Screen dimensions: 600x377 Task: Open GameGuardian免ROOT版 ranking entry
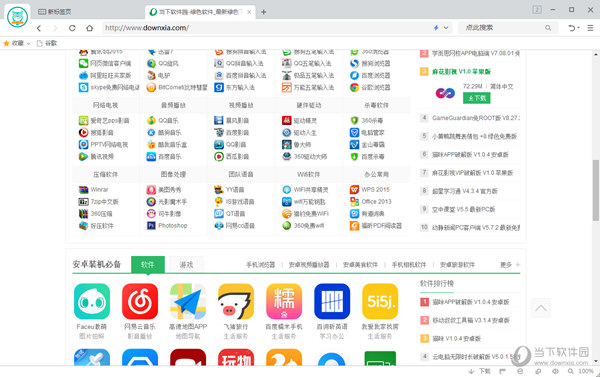pos(475,118)
